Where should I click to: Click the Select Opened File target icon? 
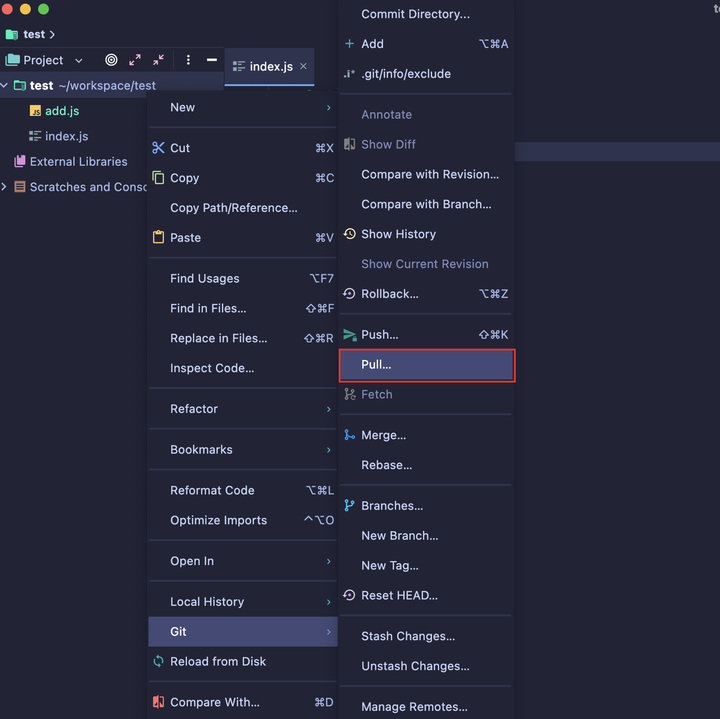tap(111, 60)
